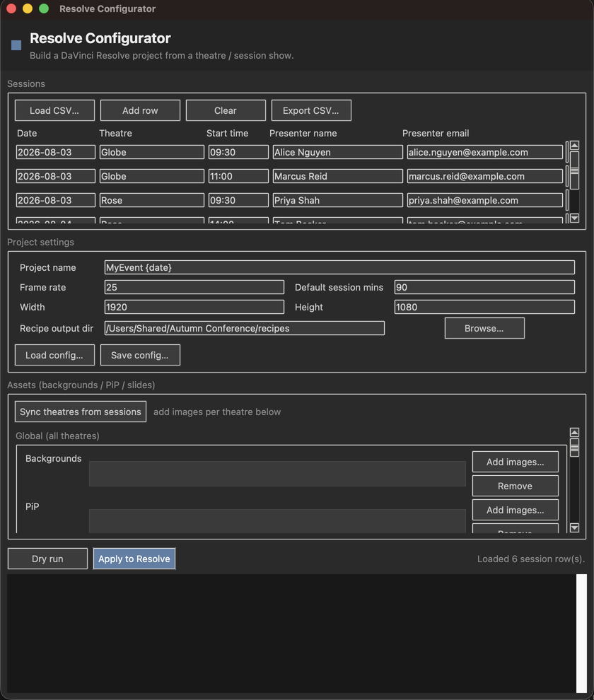Edit date in Alice Nguyen row

(55, 152)
